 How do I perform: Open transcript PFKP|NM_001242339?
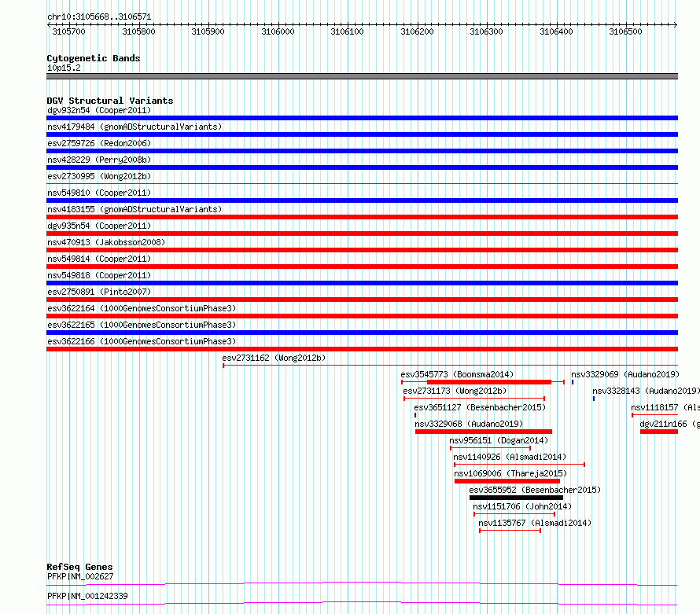tap(87, 596)
